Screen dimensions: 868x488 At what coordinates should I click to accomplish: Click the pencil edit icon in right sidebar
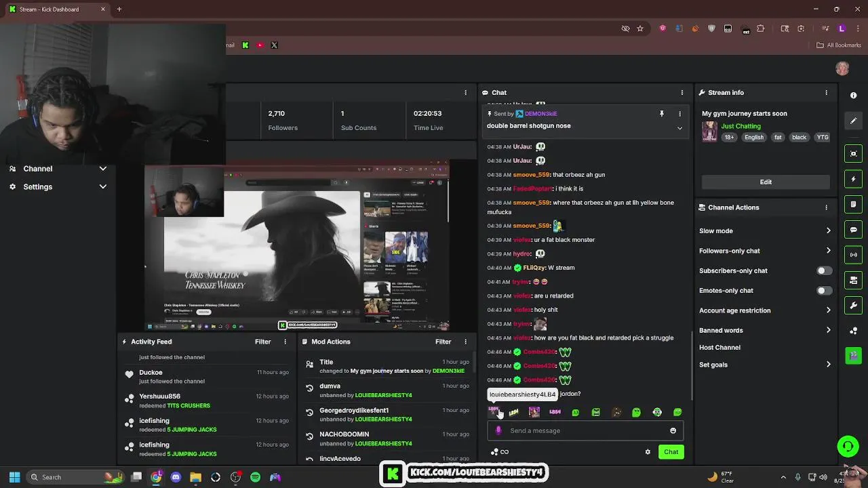click(854, 121)
